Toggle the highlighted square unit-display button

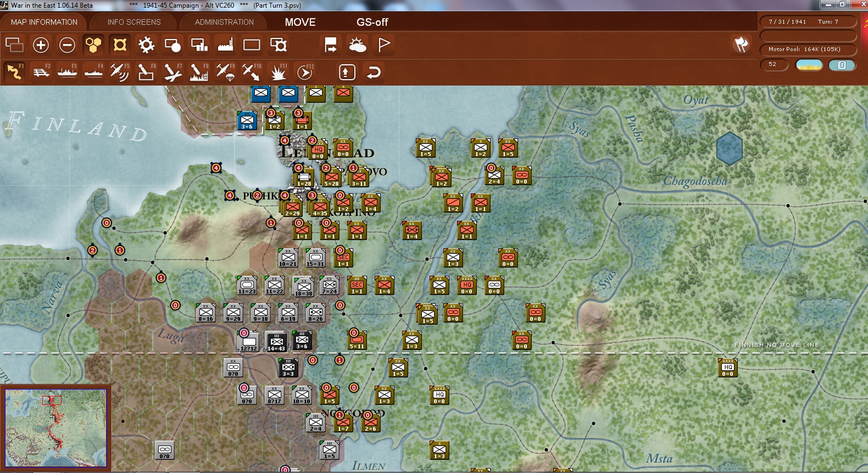(120, 44)
